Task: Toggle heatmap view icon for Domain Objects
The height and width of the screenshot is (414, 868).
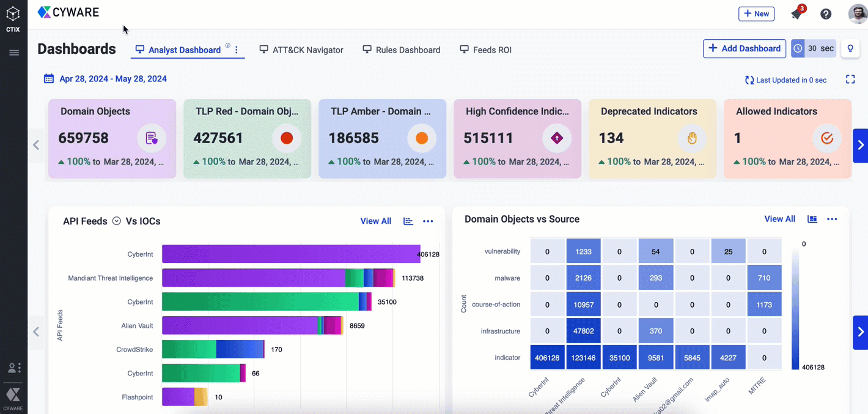Action: pyautogui.click(x=812, y=219)
